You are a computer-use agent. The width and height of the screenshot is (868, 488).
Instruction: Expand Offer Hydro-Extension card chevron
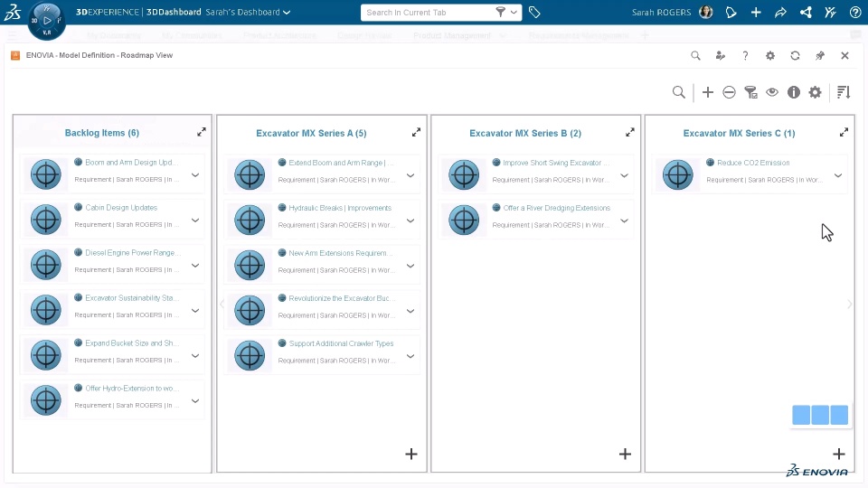pos(195,400)
